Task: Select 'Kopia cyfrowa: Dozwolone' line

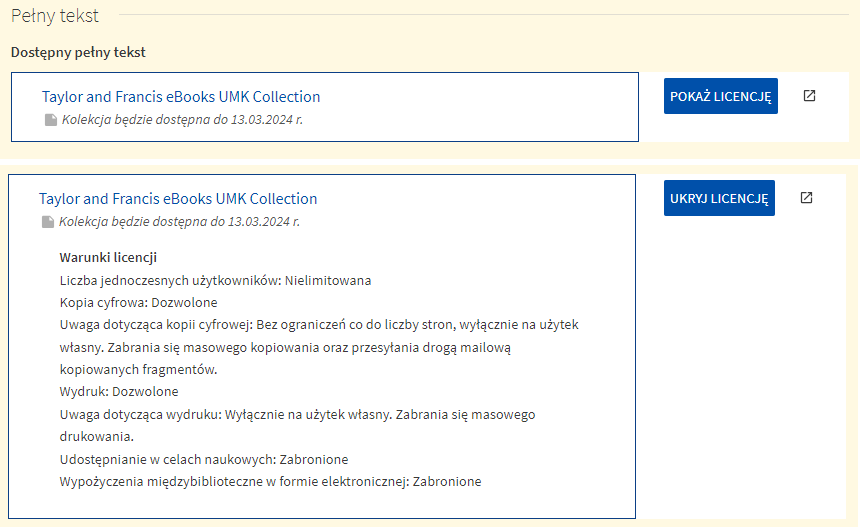Action: 139,302
